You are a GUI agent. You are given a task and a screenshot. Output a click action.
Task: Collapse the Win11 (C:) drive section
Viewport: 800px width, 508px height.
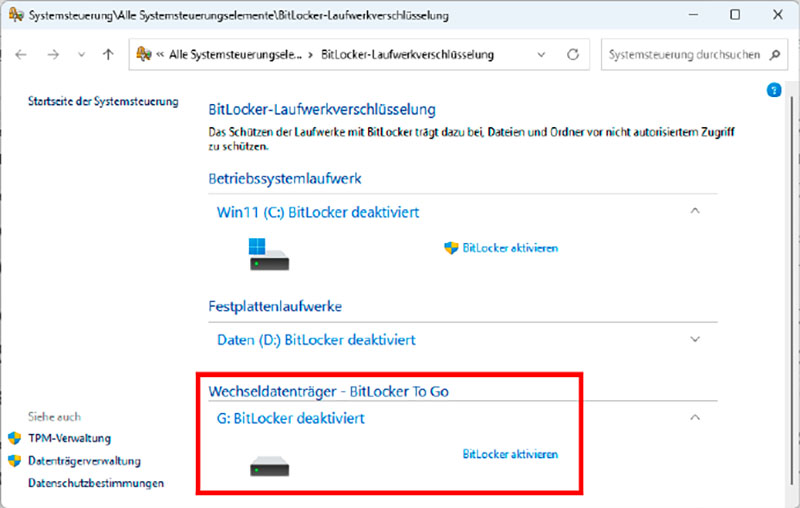695,211
